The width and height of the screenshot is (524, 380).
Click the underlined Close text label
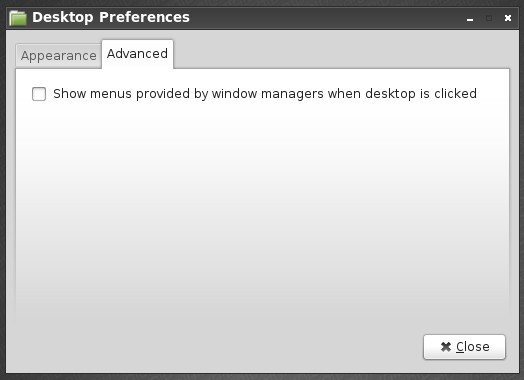tap(473, 347)
